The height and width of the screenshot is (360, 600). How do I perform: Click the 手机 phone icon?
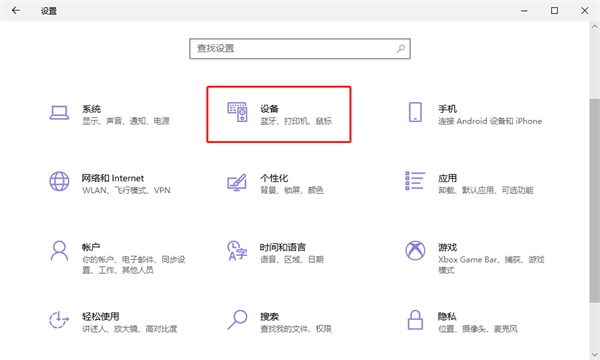coord(415,112)
